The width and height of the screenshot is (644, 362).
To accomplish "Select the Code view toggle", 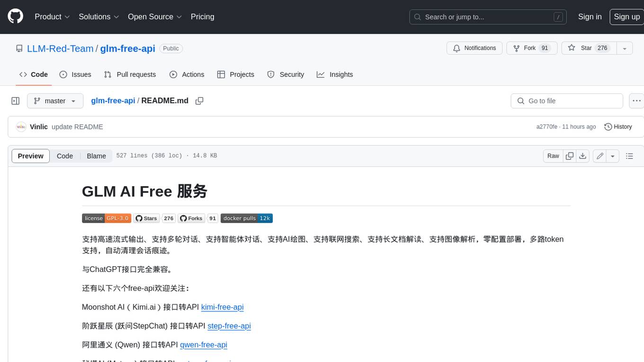I will (x=65, y=156).
